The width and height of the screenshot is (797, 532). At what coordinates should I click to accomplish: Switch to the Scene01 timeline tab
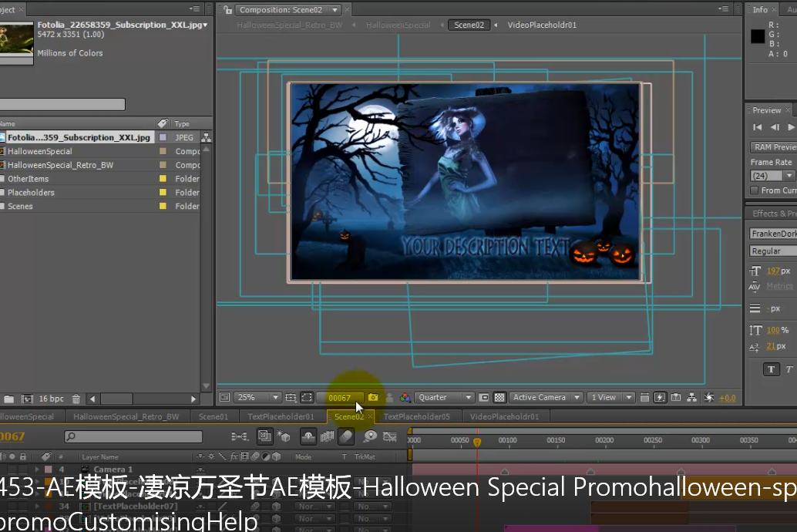(x=213, y=416)
